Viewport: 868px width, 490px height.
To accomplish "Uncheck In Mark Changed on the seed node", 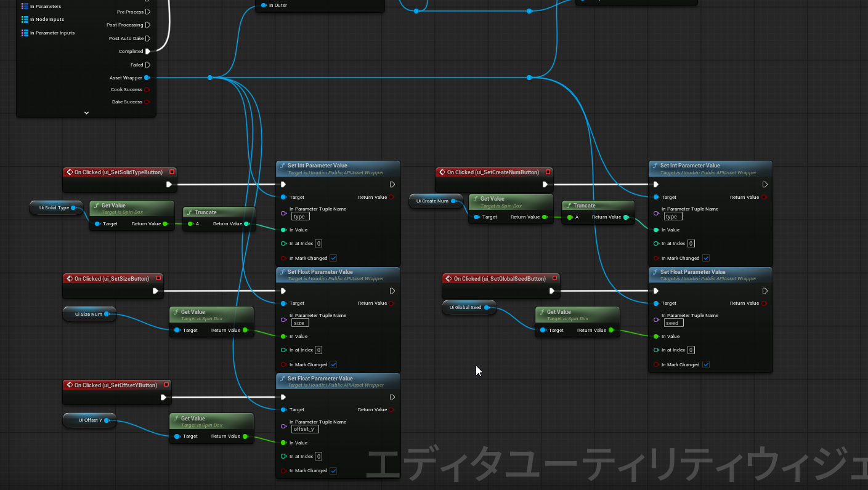I will (706, 364).
